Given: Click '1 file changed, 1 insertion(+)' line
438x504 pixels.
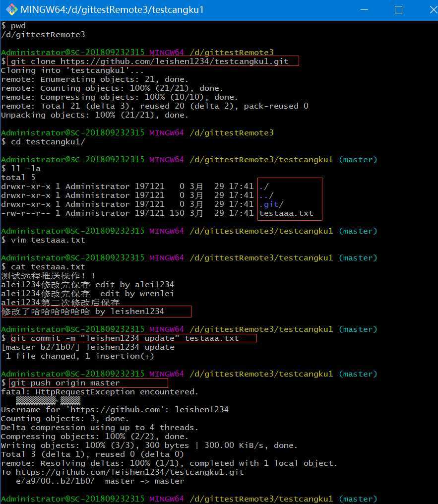Looking at the screenshot, I should pyautogui.click(x=80, y=356).
